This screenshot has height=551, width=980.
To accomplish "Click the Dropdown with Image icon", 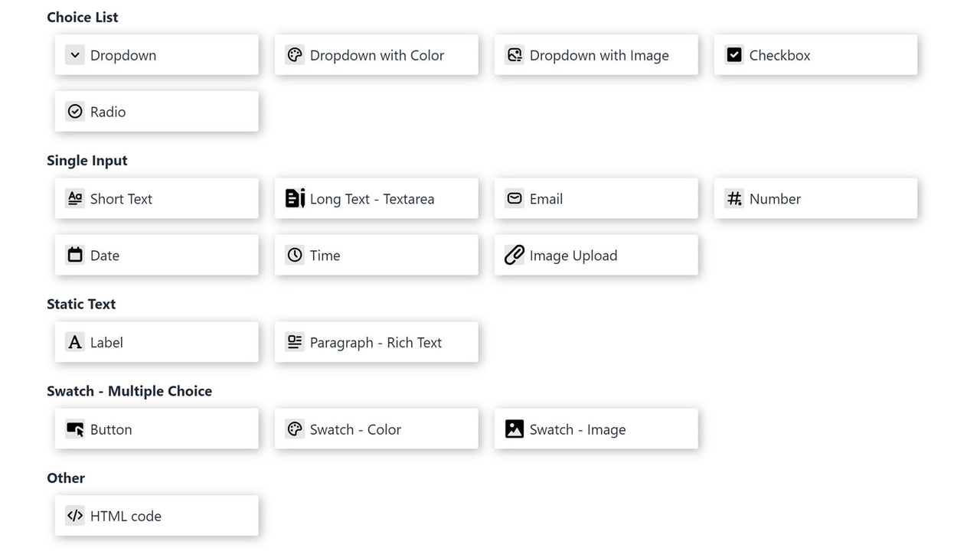I will pyautogui.click(x=514, y=54).
